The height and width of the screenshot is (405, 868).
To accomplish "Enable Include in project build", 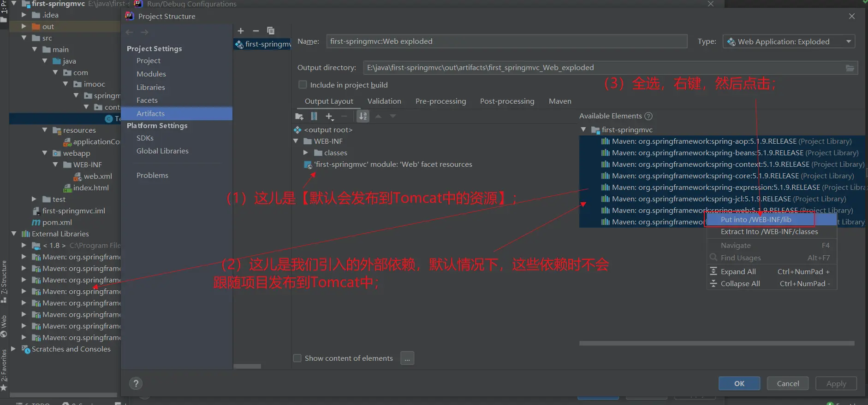I will pos(303,85).
